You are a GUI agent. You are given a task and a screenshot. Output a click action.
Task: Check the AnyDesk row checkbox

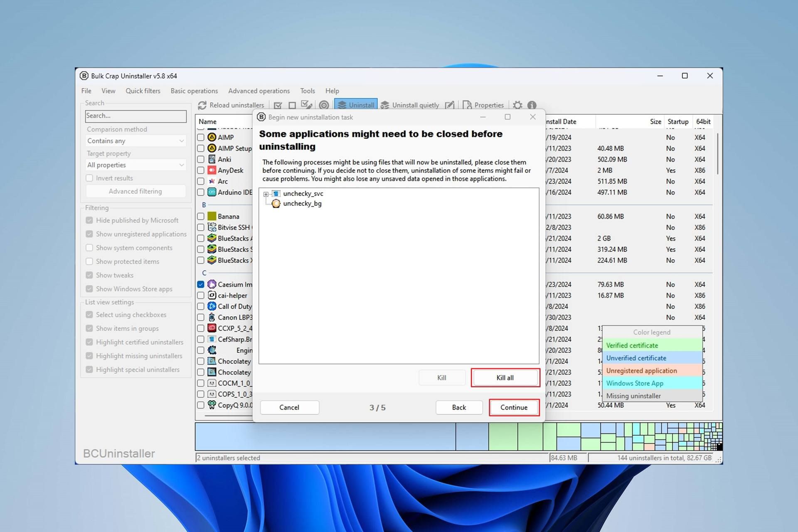(x=201, y=170)
